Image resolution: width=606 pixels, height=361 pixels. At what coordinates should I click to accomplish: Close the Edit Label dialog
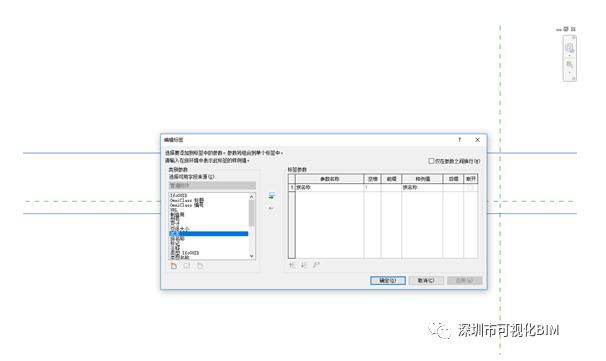point(477,140)
